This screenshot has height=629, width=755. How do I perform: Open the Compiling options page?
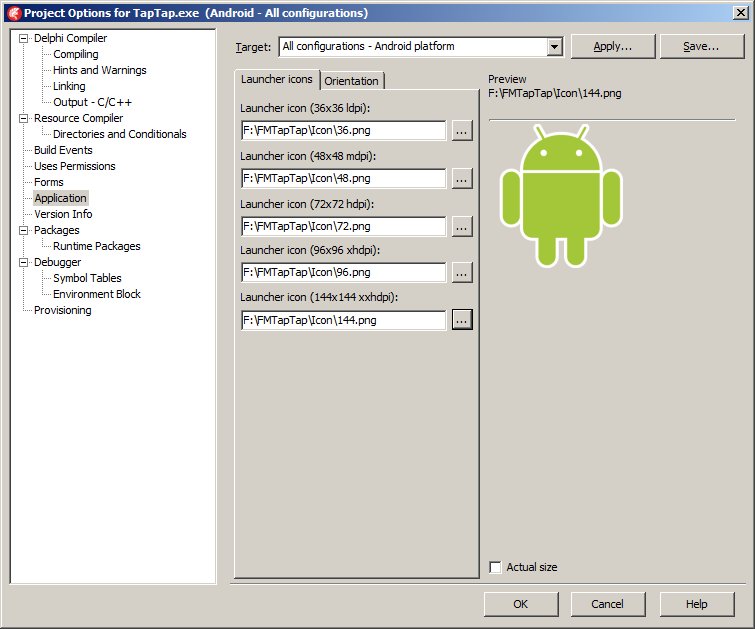tap(76, 54)
